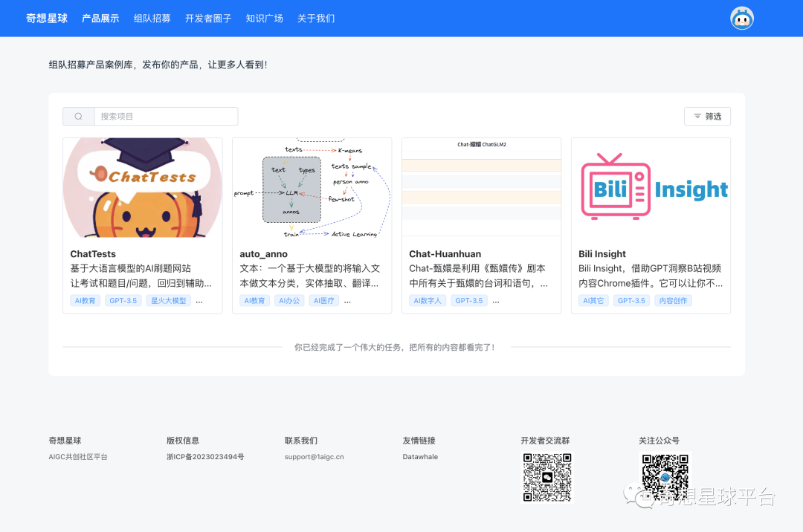Open the 组队招募 nav tab
Screen dimensions: 803x532
click(152, 19)
